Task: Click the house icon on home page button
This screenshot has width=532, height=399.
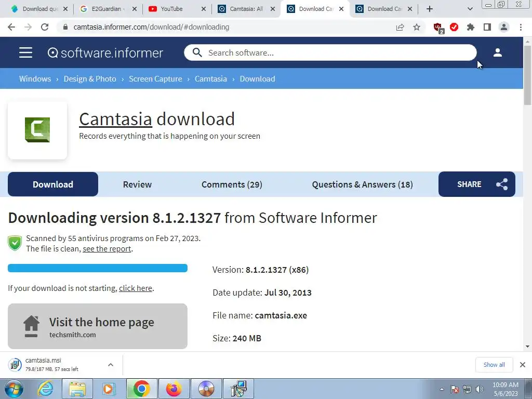Action: click(x=31, y=326)
